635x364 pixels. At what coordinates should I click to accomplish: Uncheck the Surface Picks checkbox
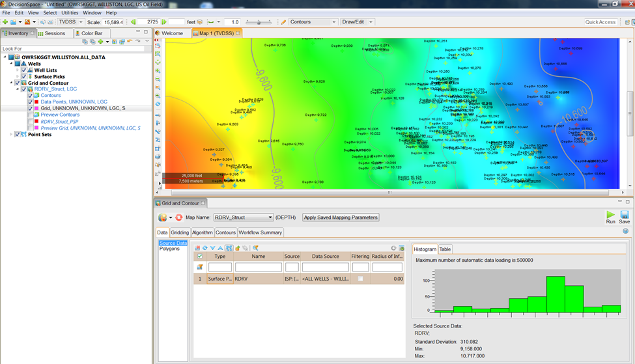point(24,77)
